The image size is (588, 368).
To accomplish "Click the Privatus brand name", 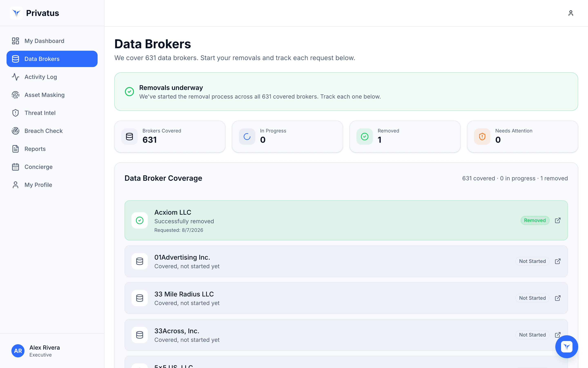I will (x=42, y=13).
